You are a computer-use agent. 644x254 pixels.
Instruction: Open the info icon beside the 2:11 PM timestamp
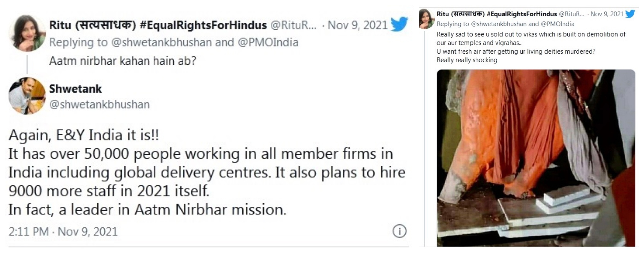(x=399, y=231)
